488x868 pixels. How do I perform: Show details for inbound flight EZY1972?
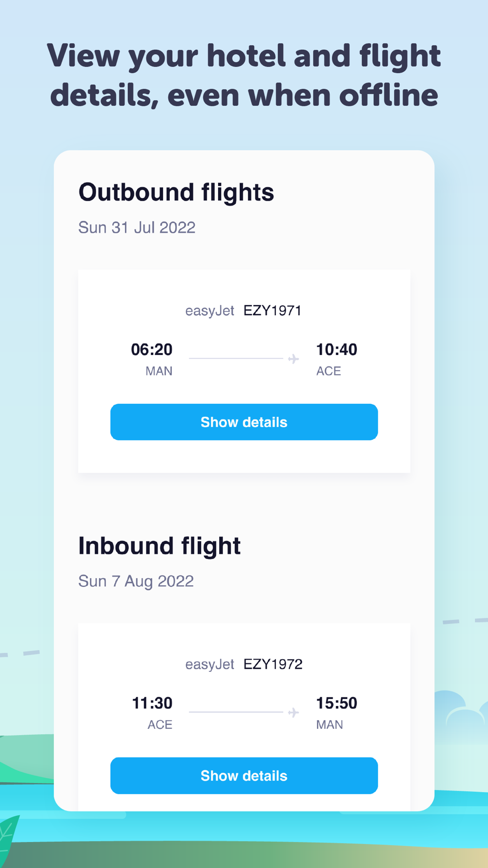point(244,775)
